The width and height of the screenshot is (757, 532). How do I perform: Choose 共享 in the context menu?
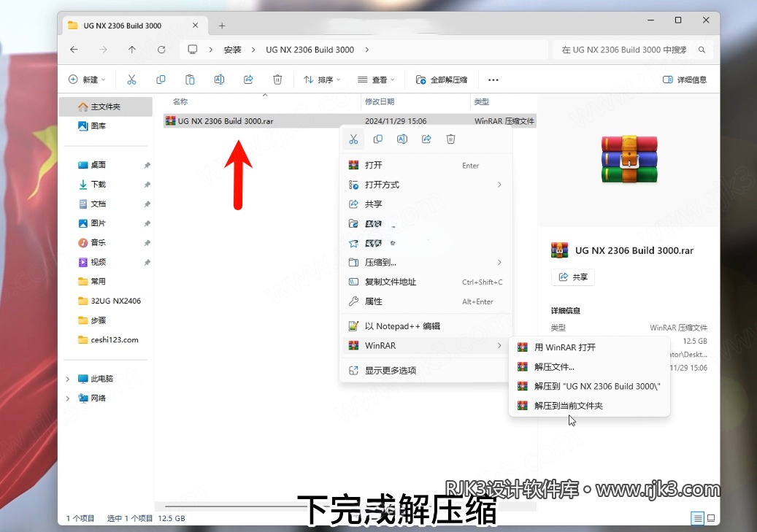pos(426,204)
